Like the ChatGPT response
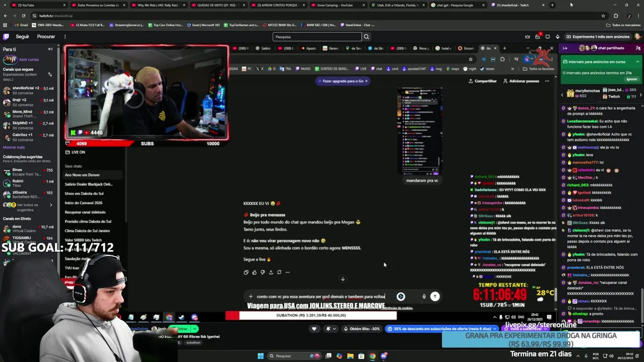644x362 pixels. pyautogui.click(x=254, y=273)
